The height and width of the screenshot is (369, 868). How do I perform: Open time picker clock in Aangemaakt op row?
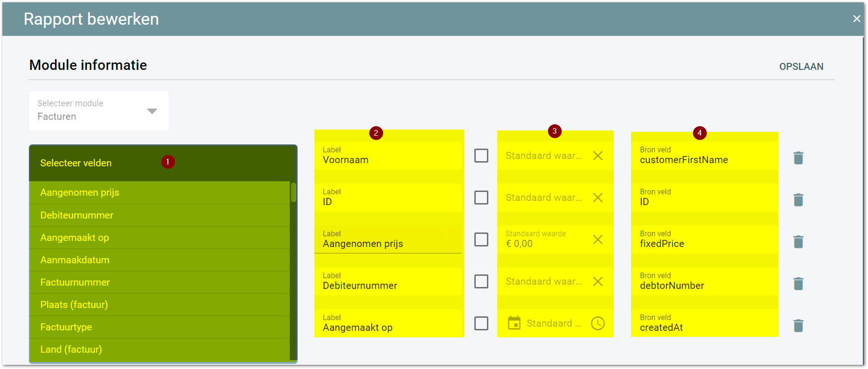tap(597, 323)
